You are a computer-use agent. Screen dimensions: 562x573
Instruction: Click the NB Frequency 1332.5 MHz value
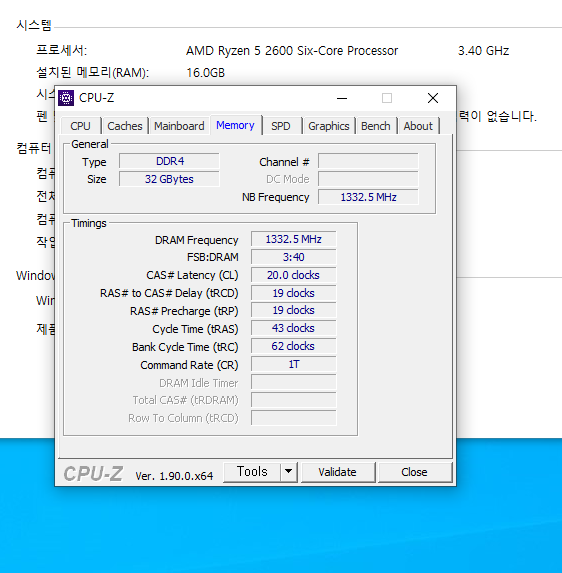point(368,197)
